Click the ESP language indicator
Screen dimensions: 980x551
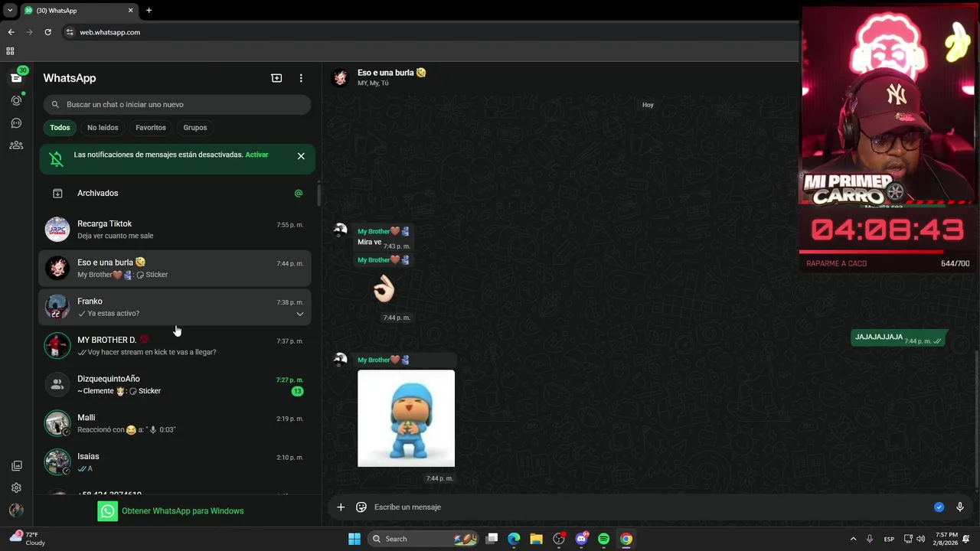click(x=889, y=539)
